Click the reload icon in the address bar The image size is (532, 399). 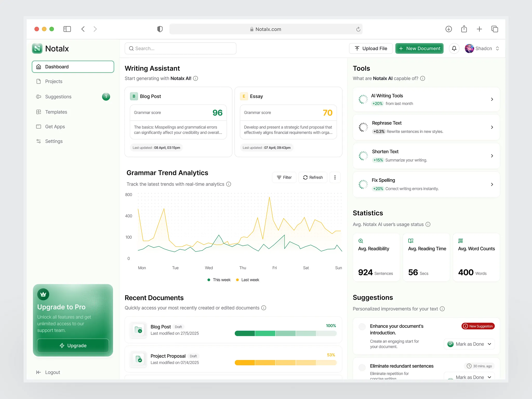(358, 29)
